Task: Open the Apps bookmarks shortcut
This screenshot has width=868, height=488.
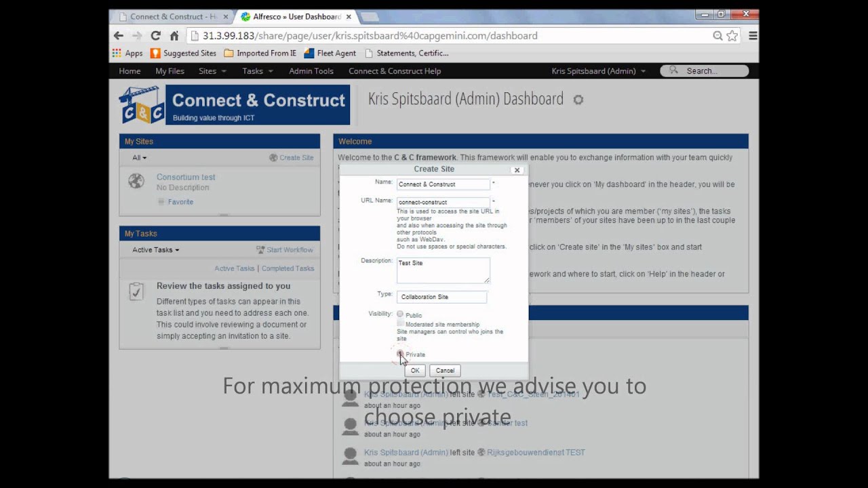Action: (127, 53)
